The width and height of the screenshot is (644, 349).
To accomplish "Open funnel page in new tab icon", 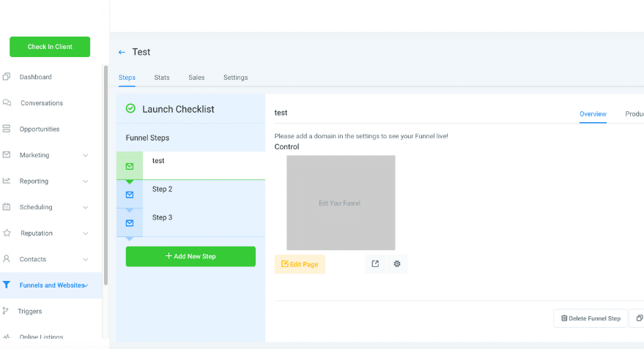I will point(375,264).
